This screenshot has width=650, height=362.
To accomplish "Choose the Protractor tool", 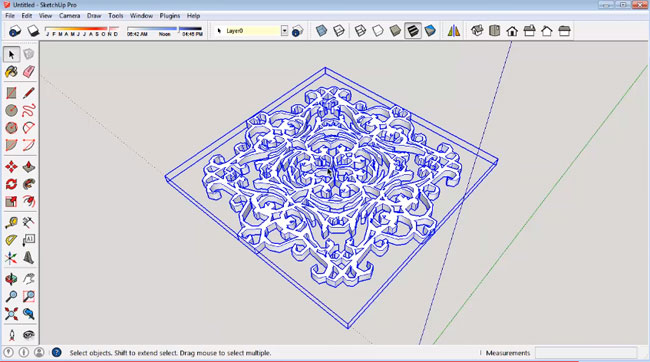I will point(11,240).
